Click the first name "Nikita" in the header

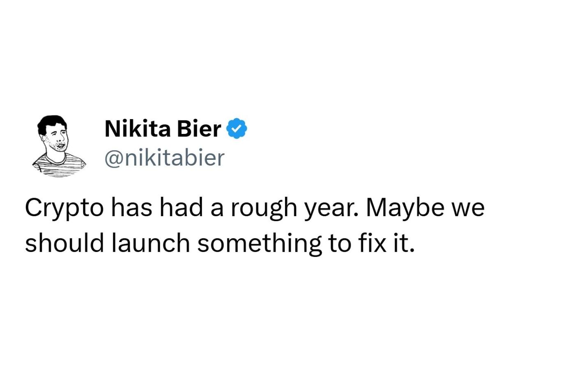138,129
